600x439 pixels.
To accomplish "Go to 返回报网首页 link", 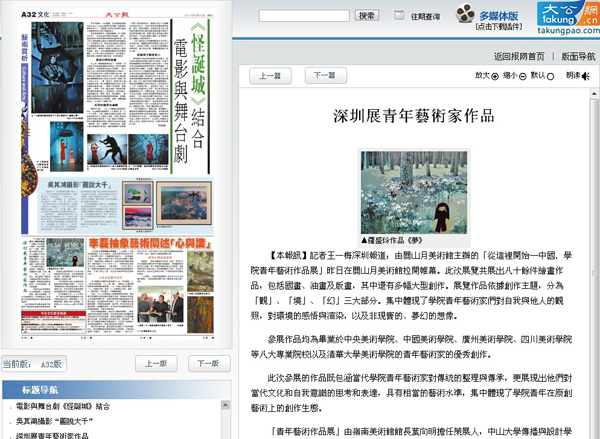I will click(519, 57).
